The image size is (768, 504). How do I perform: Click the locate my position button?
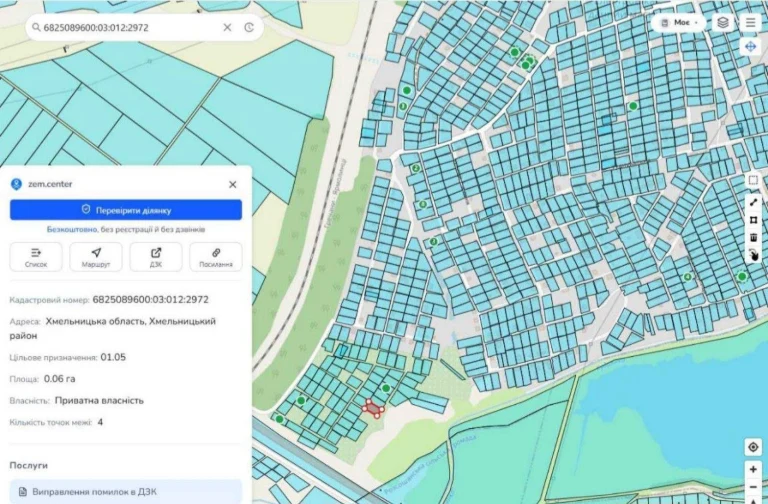click(753, 447)
